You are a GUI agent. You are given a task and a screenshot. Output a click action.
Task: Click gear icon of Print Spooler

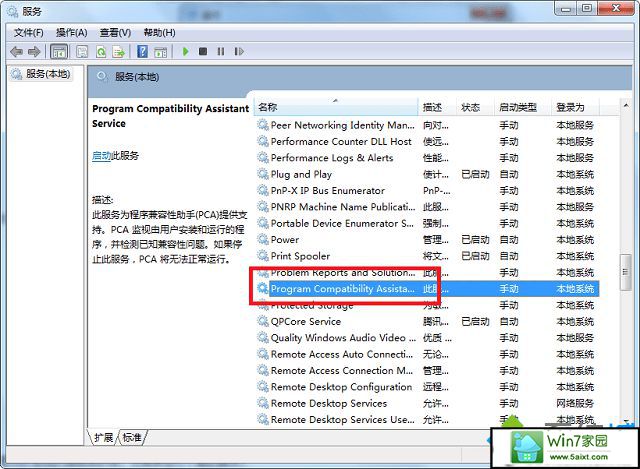pyautogui.click(x=263, y=256)
